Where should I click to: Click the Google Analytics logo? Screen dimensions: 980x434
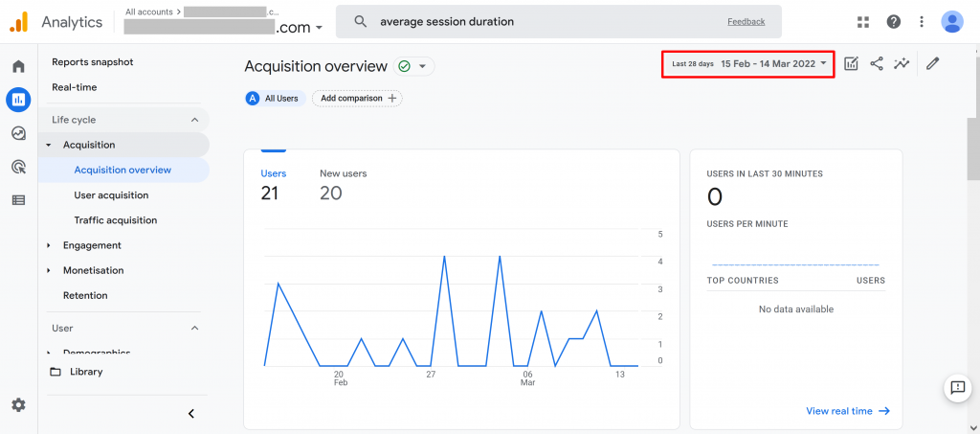[18, 22]
